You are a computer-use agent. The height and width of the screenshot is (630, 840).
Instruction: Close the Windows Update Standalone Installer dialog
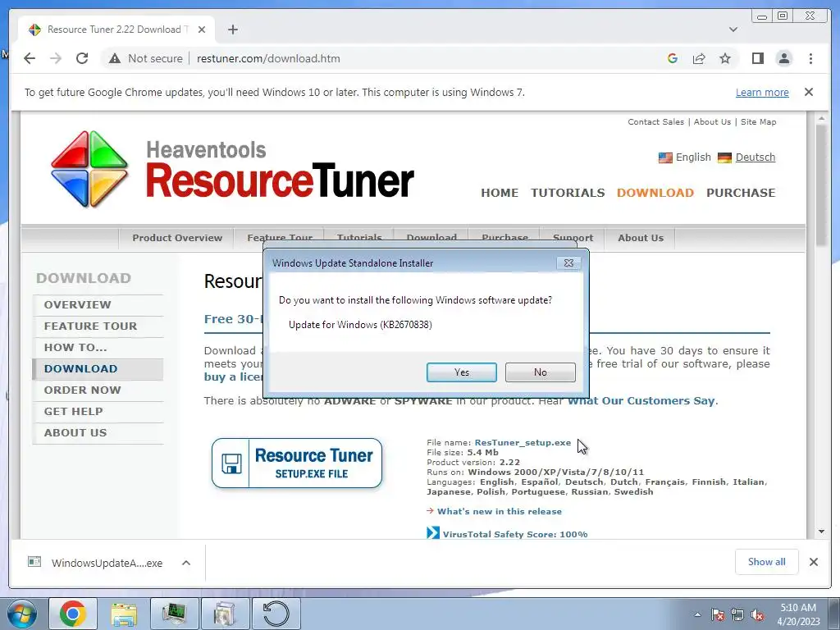click(x=568, y=263)
